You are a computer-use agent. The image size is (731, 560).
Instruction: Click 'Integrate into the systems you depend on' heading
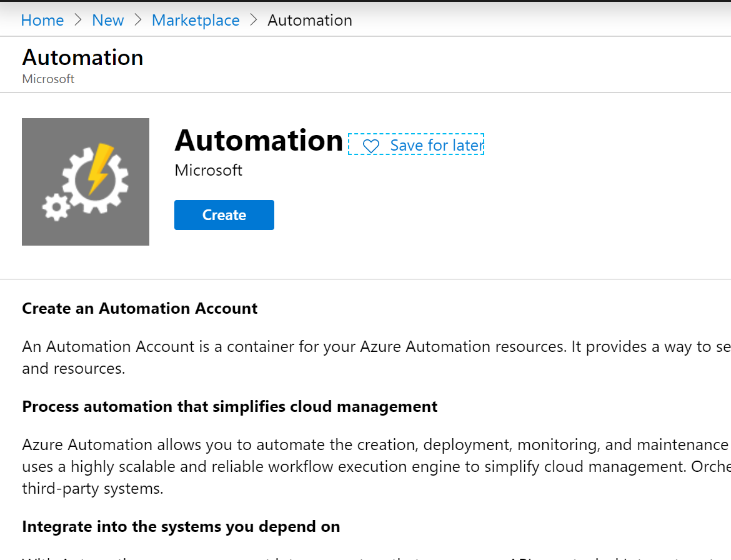pos(181,526)
